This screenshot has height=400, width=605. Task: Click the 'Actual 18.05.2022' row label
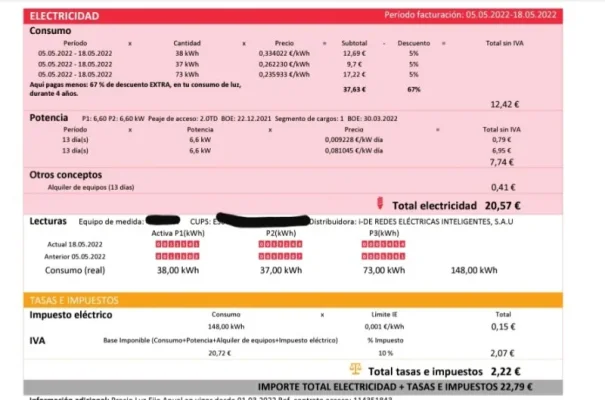[75, 245]
